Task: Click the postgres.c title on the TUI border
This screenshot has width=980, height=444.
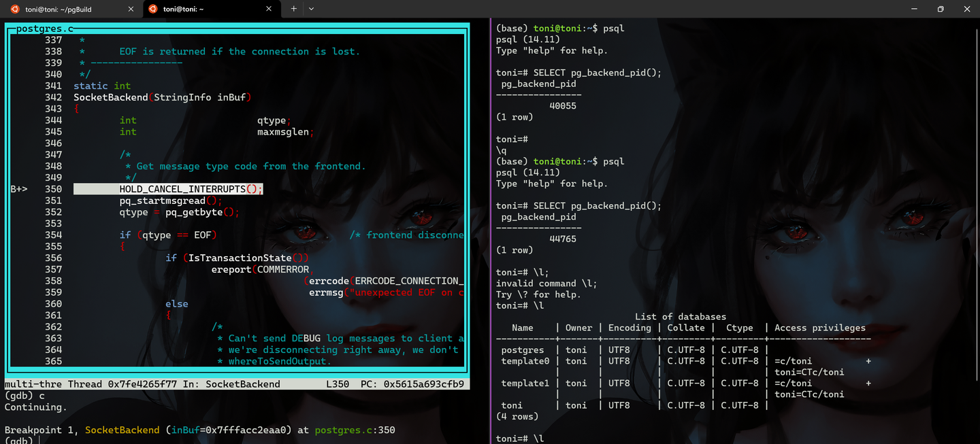Action: [x=45, y=29]
